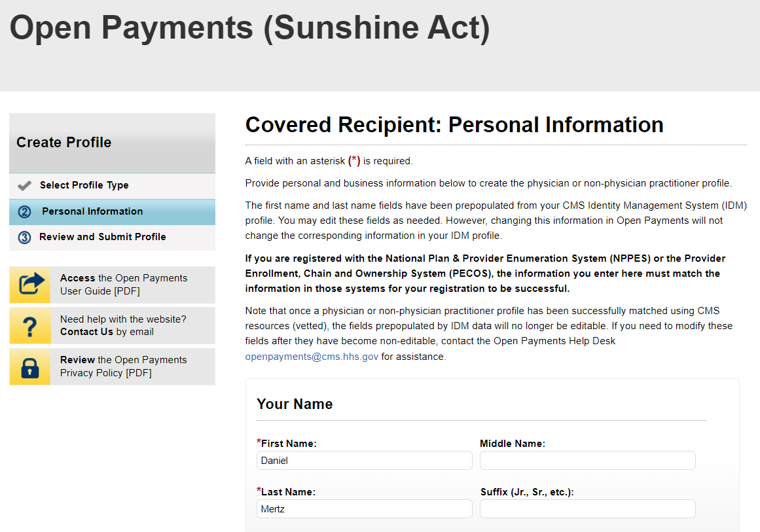760x532 pixels.
Task: Click the Your Name section heading
Action: point(295,404)
